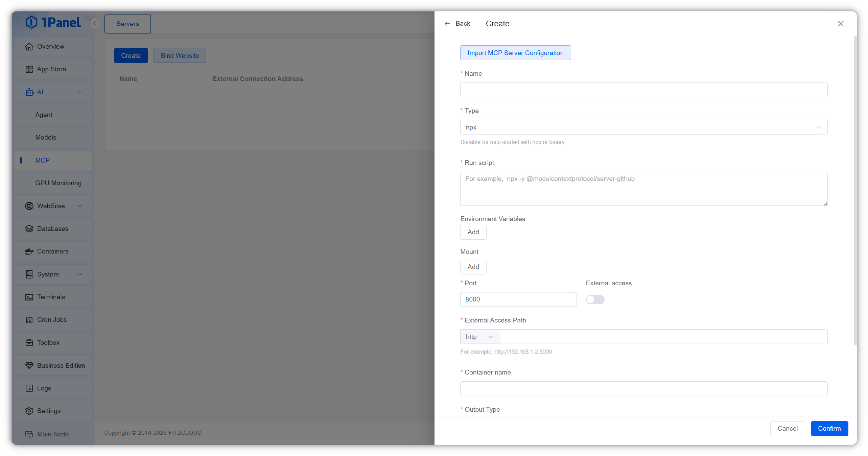
Task: Expand the System menu chevron
Action: tap(79, 274)
